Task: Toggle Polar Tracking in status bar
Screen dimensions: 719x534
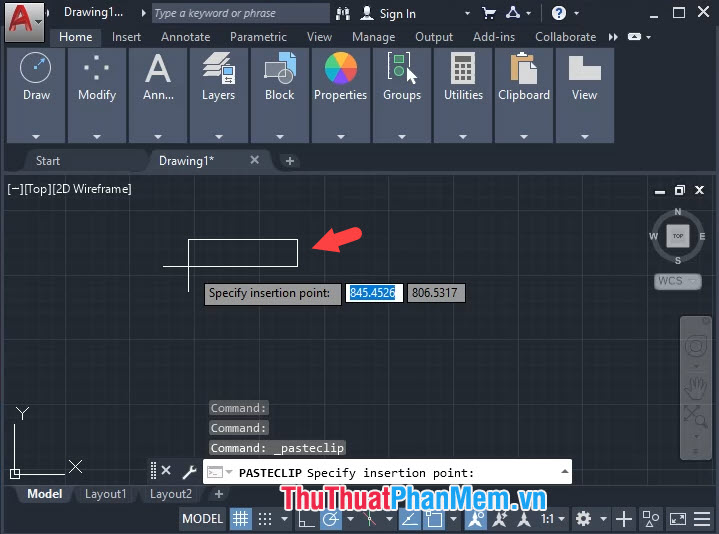Action: (x=331, y=519)
